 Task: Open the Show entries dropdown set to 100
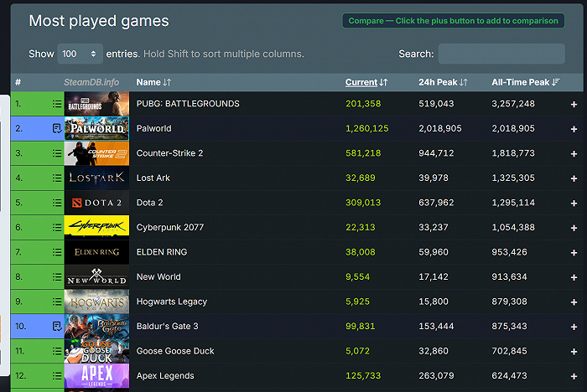(80, 54)
